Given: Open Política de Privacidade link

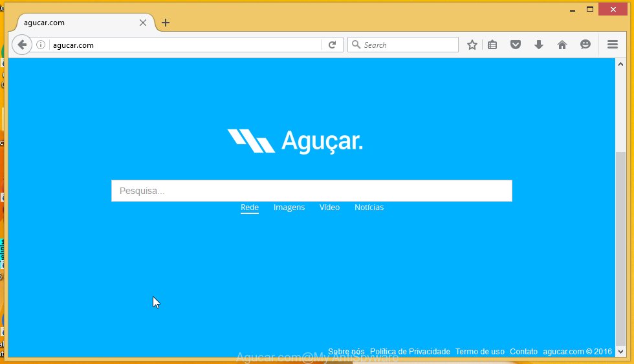Looking at the screenshot, I should 410,352.
